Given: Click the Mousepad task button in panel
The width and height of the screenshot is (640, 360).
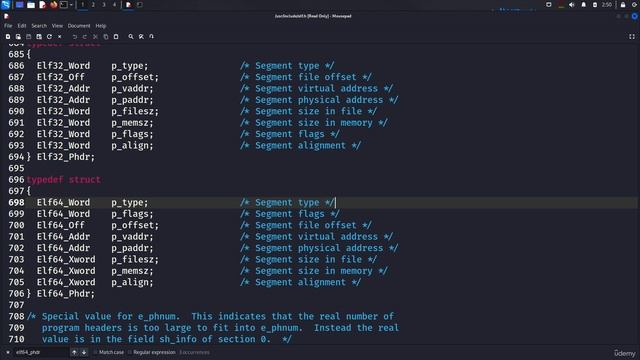Looking at the screenshot, I should point(129,5).
